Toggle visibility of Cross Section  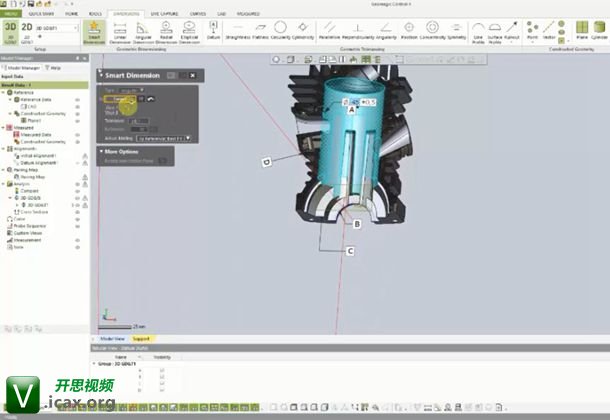pos(77,212)
